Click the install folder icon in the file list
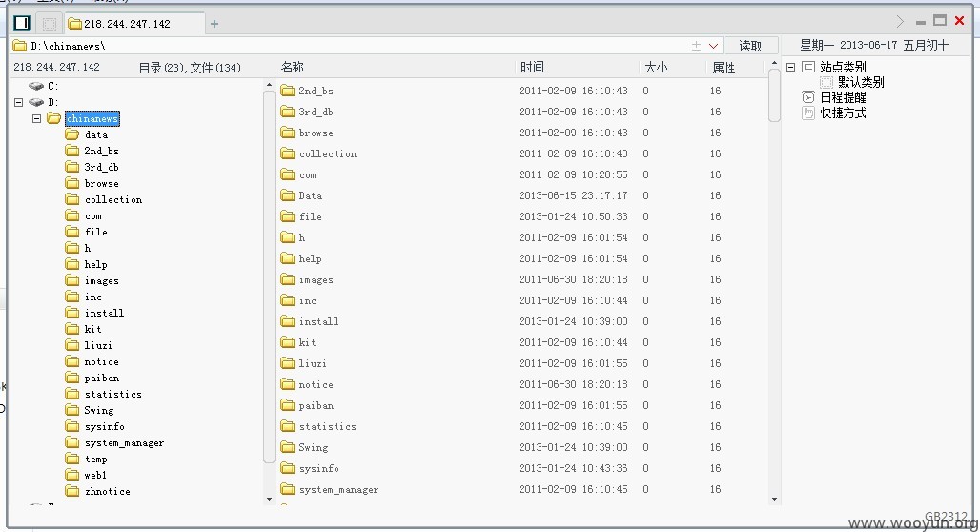Screen dimensions: 980x532 click(x=288, y=321)
